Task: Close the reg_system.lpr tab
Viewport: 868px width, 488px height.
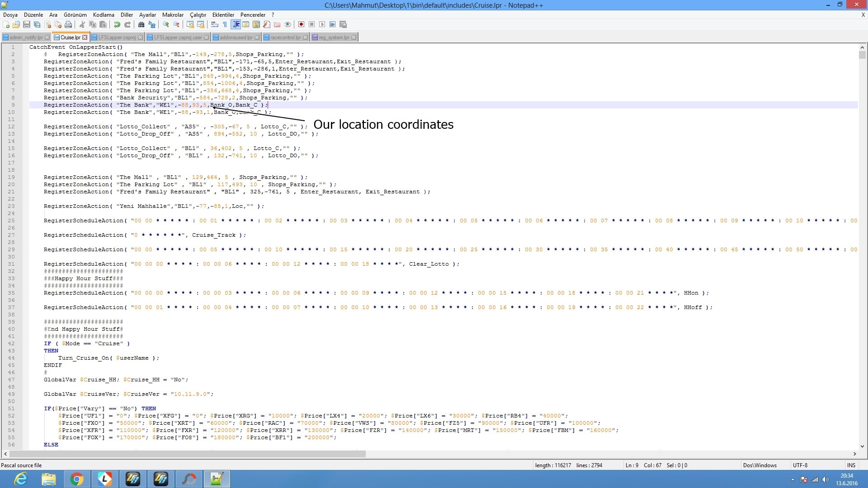Action: (x=354, y=38)
